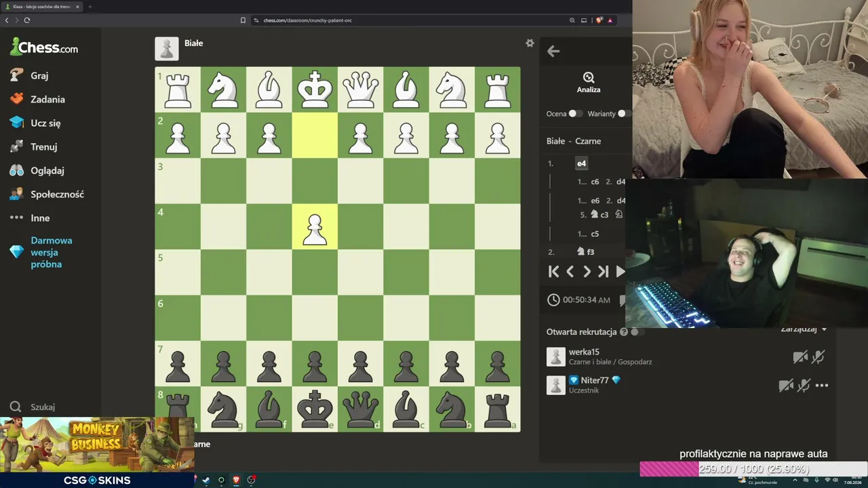Toggle werka15's camera
This screenshot has height=488, width=868.
coord(800,357)
